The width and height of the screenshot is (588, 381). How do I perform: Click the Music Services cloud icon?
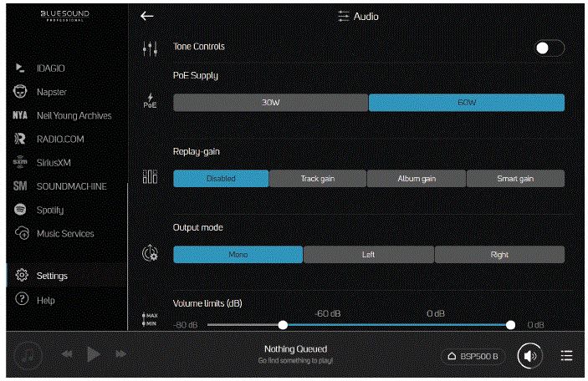[22, 233]
